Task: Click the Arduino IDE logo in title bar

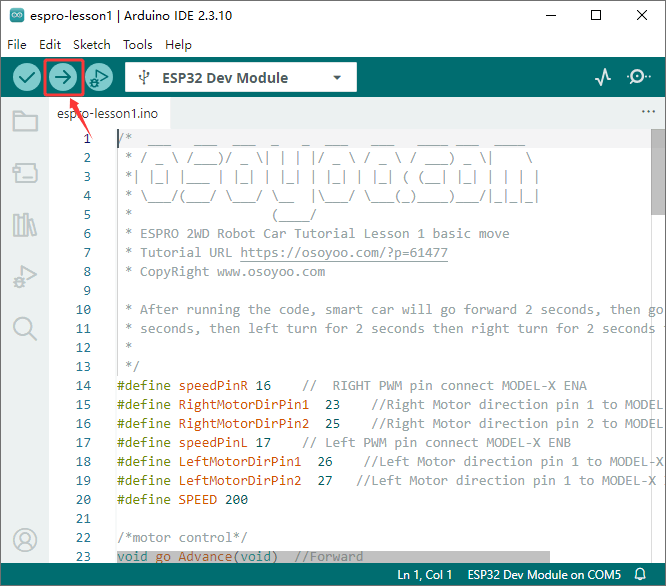Action: click(x=17, y=15)
